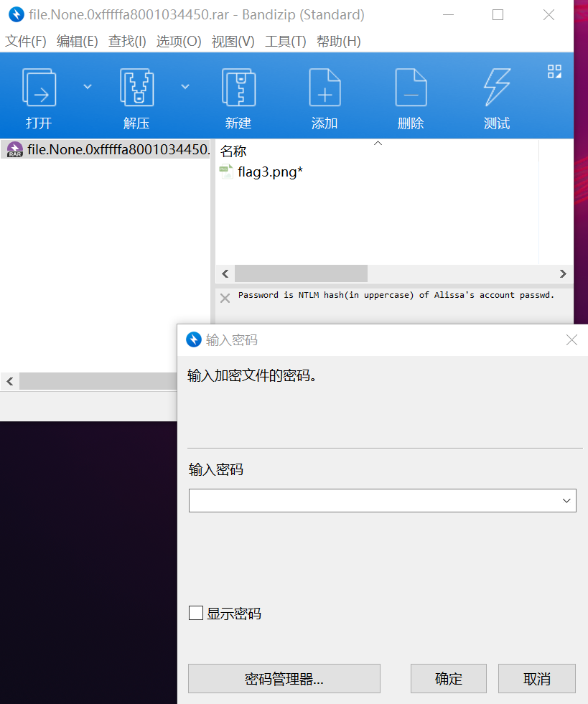Viewport: 588px width, 704px height.
Task: Open the File (文件) menu
Action: (x=26, y=42)
